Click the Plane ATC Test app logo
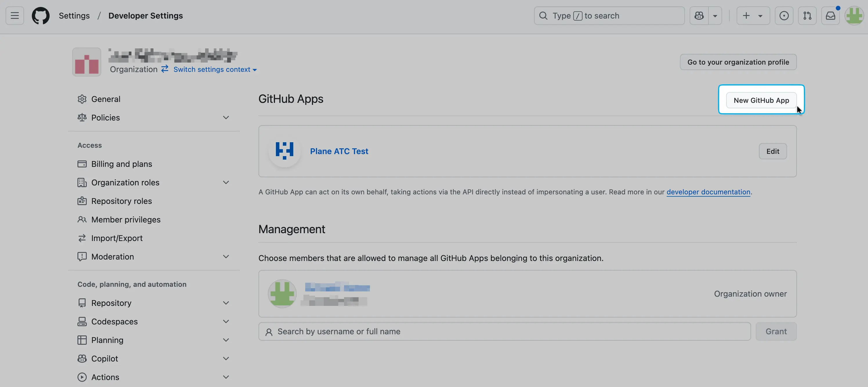 [x=284, y=151]
